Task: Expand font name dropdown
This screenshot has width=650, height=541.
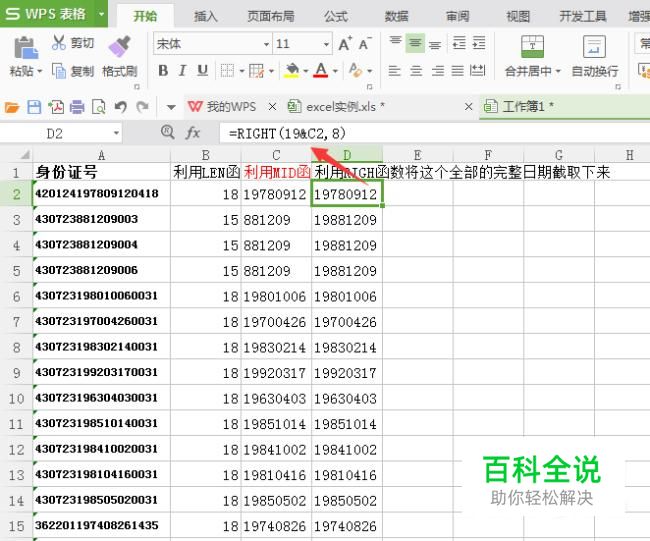Action: click(x=266, y=44)
